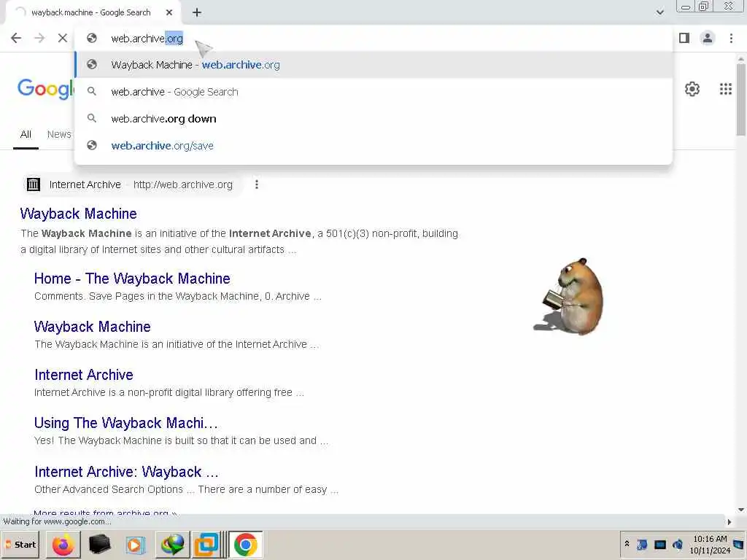747x560 pixels.
Task: Open the media player taskbar icon
Action: tap(135, 545)
